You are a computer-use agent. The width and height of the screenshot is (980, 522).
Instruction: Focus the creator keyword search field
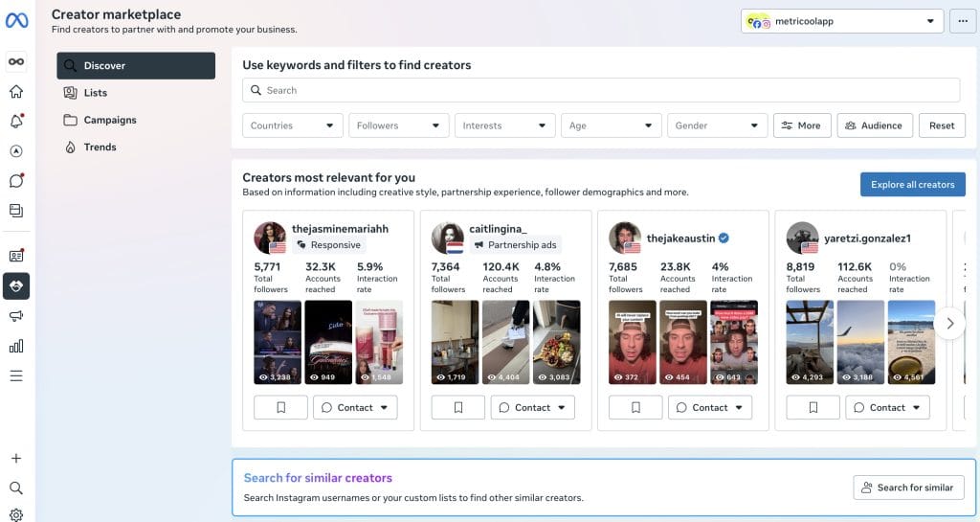pos(601,90)
